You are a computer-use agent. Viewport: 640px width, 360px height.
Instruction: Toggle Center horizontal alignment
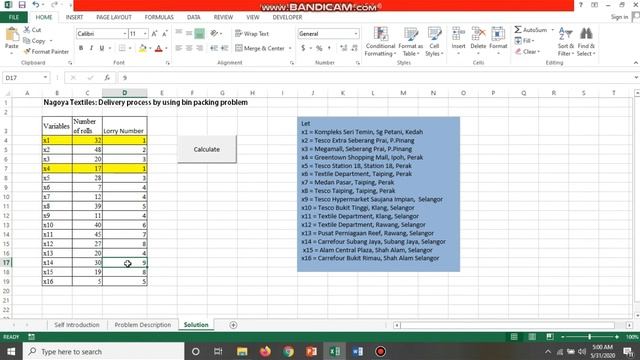coord(189,48)
